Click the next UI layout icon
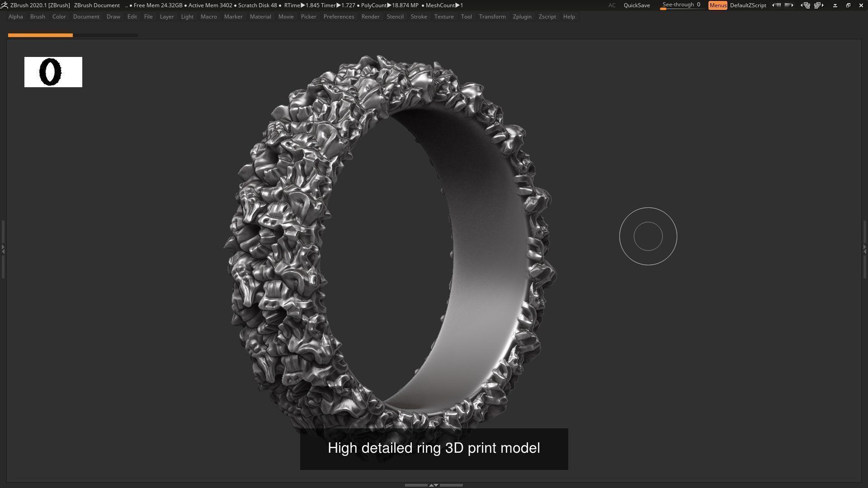 [x=818, y=5]
